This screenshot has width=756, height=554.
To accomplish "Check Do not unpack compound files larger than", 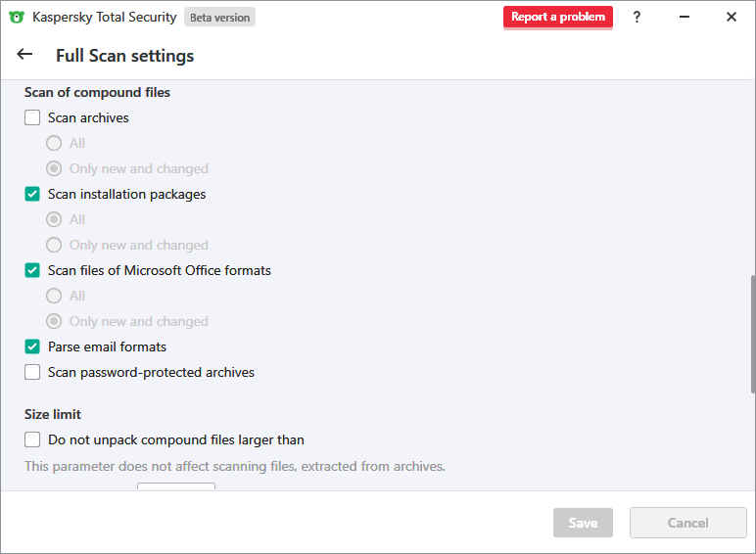I will pos(32,439).
